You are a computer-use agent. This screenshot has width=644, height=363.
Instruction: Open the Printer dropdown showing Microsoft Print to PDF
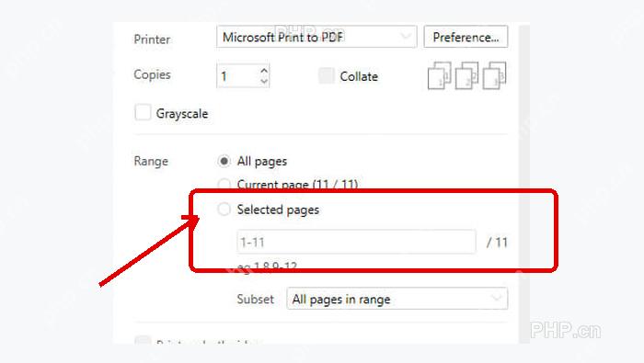[x=316, y=37]
